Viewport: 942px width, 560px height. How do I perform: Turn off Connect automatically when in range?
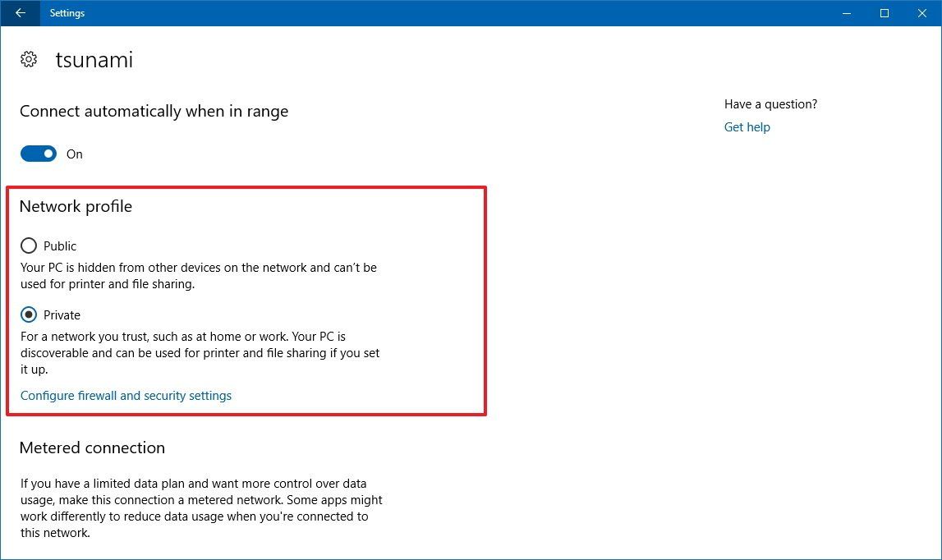coord(38,154)
